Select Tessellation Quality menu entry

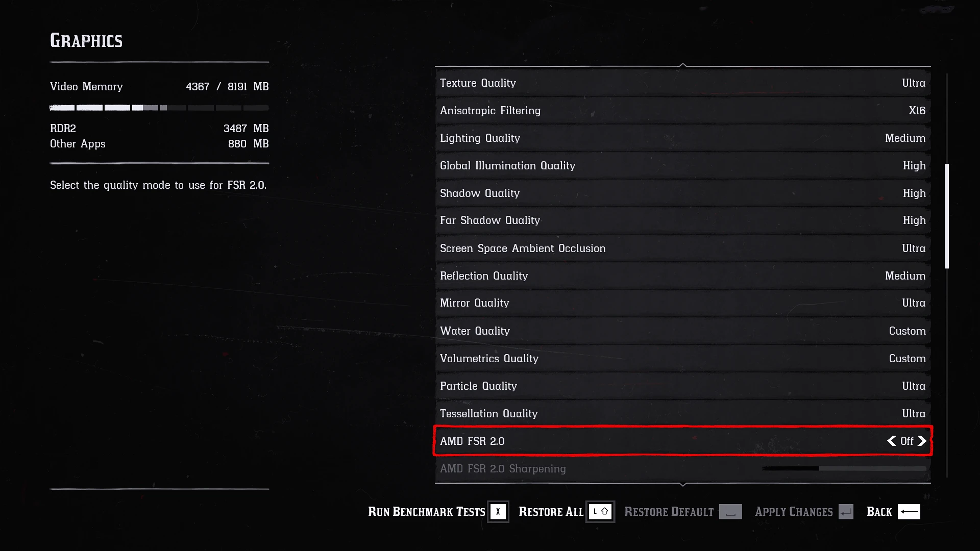coord(682,413)
